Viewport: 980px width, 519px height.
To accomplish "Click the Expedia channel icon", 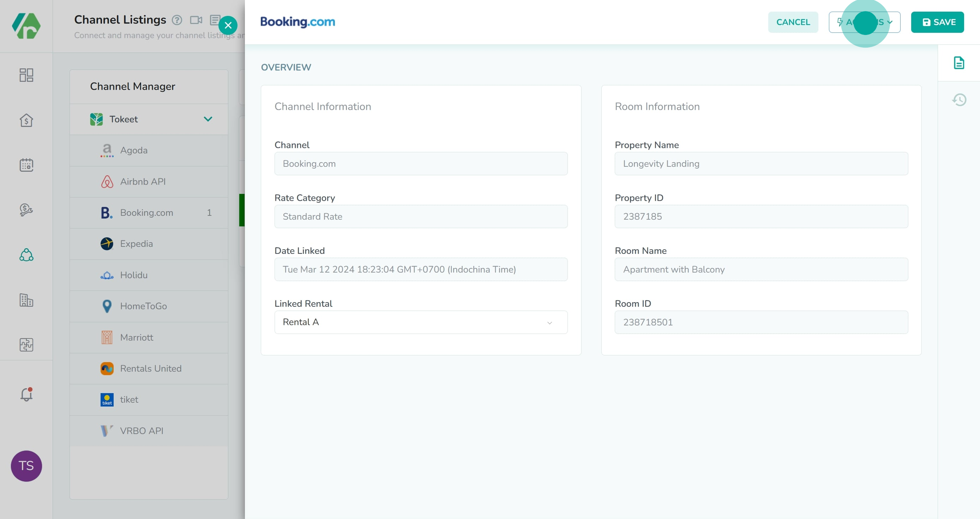I will pyautogui.click(x=106, y=244).
